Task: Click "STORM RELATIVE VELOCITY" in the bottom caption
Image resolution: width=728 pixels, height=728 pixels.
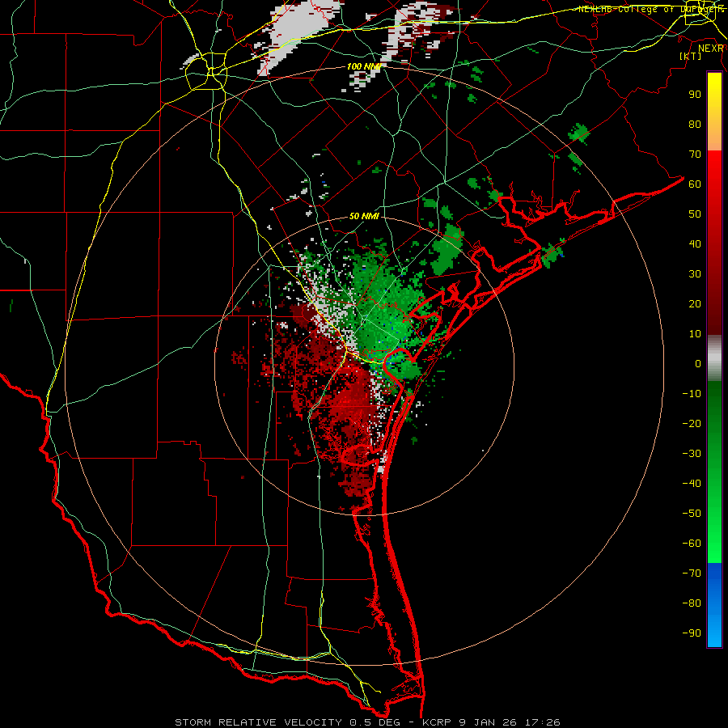Action: [x=258, y=722]
